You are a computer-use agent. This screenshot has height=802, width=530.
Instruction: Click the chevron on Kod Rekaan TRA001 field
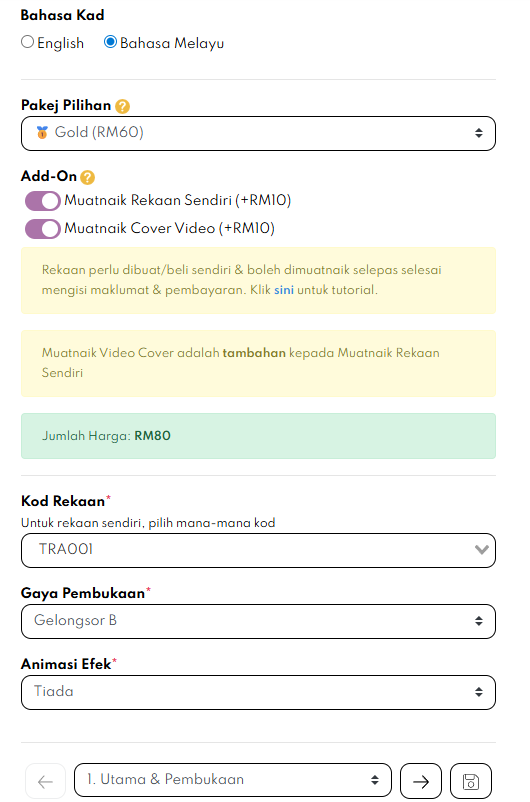click(x=481, y=550)
